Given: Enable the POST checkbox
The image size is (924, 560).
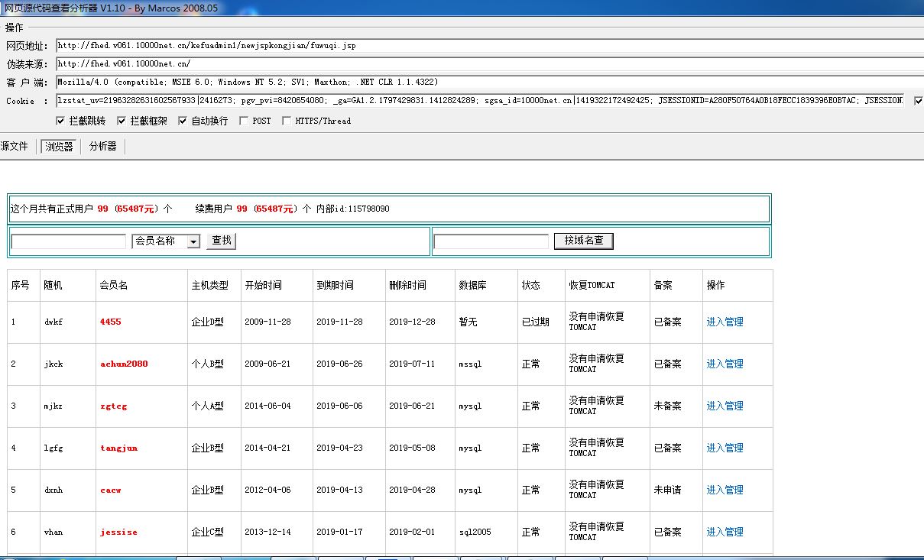Looking at the screenshot, I should point(244,121).
